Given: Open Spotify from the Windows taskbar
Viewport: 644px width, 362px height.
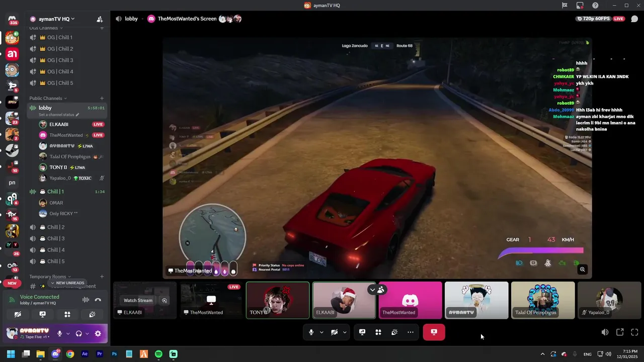Looking at the screenshot, I should (158, 354).
